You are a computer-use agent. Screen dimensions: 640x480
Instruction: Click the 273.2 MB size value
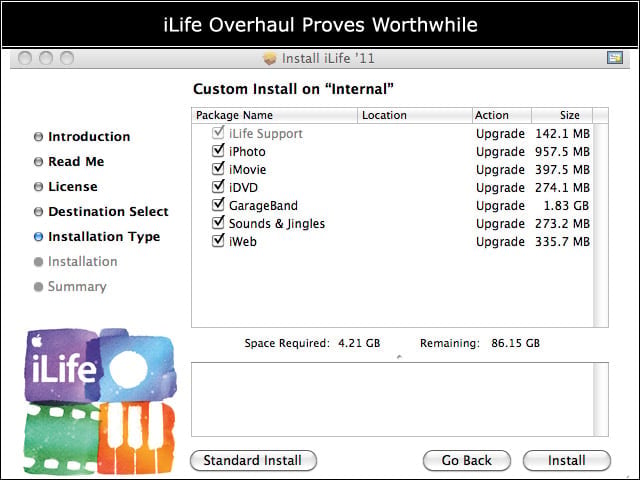click(562, 224)
